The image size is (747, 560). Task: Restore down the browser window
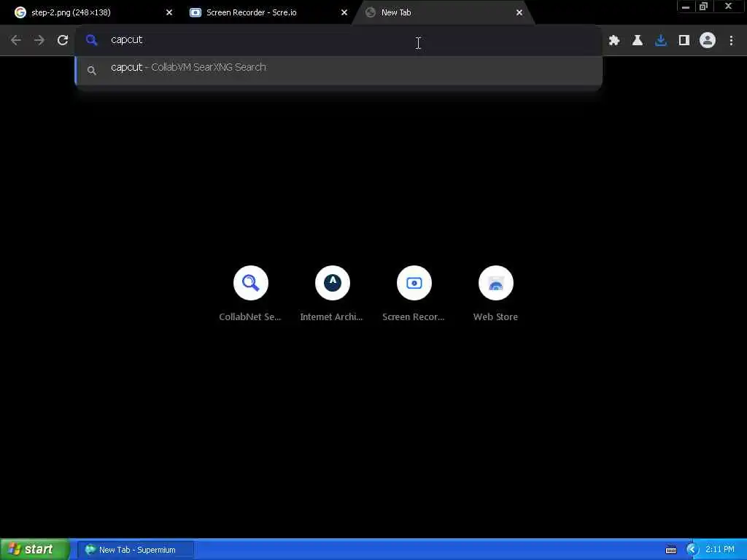[704, 7]
